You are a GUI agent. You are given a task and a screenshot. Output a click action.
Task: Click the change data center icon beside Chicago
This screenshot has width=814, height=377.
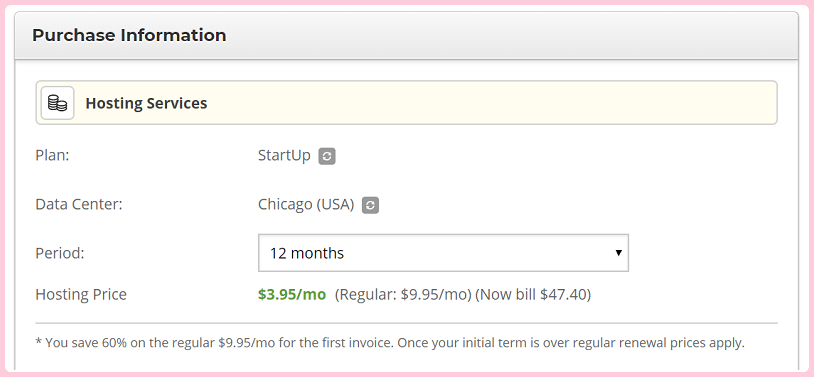click(x=370, y=205)
